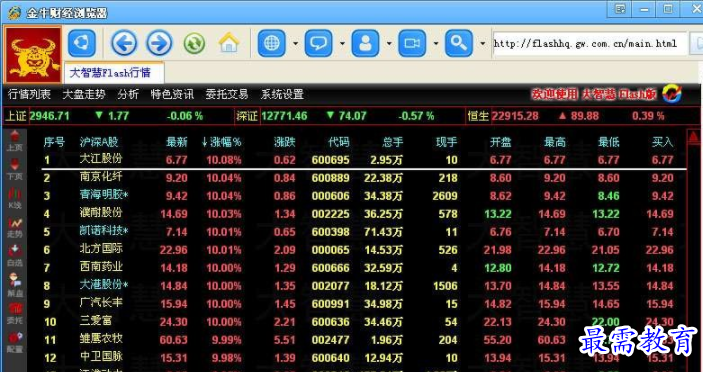
Task: Open the 配置 settings sidebar icon
Action: pos(15,342)
